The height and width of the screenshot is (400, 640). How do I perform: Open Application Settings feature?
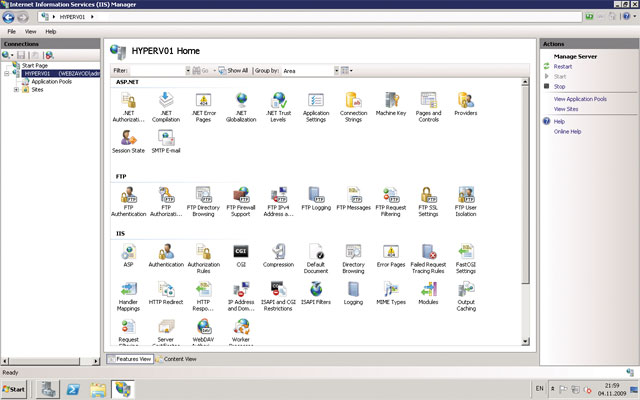click(316, 107)
